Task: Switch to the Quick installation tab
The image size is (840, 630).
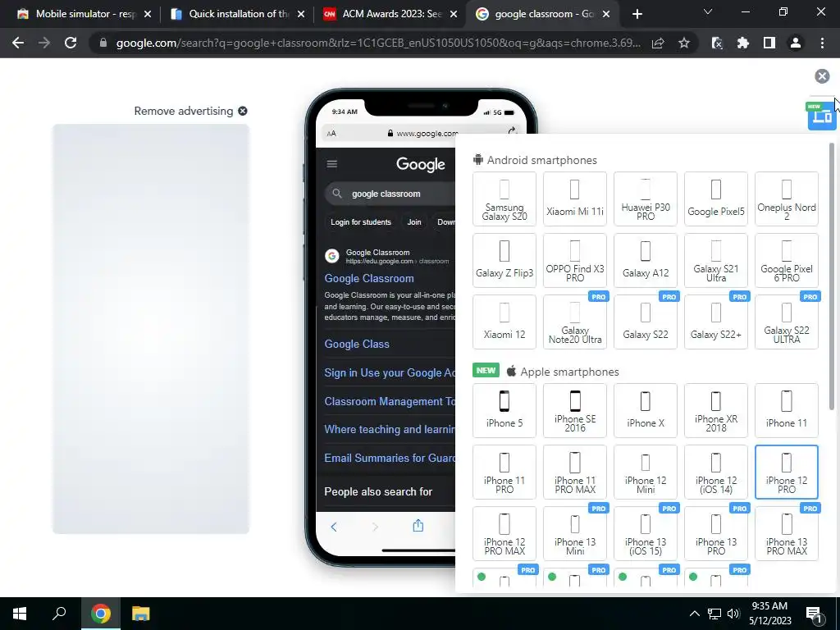Action: point(235,14)
